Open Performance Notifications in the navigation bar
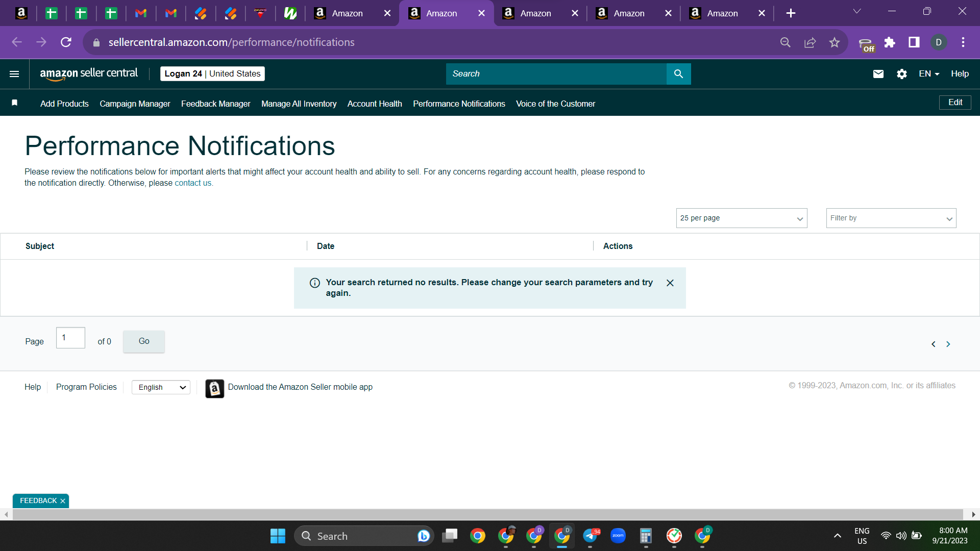 pyautogui.click(x=459, y=104)
